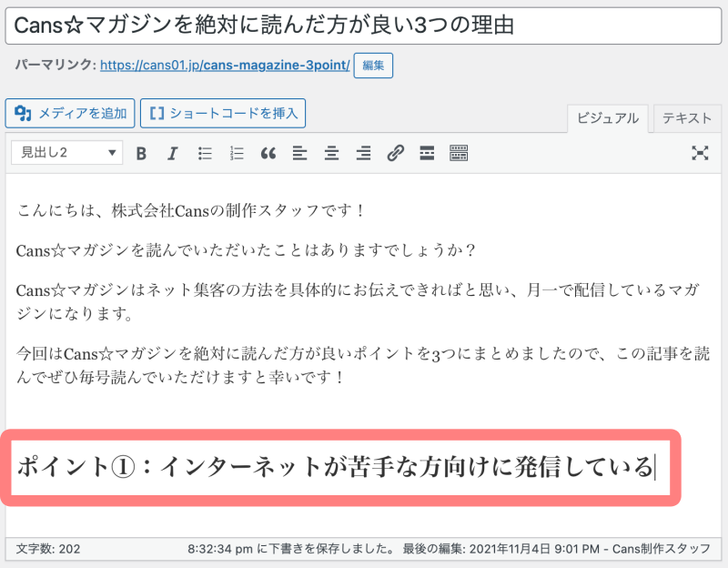Image resolution: width=728 pixels, height=568 pixels.
Task: Toggle the extended toolbar display
Action: point(459,153)
